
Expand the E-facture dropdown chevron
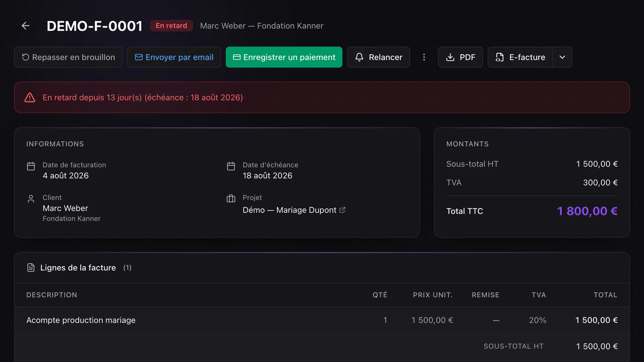tap(562, 57)
